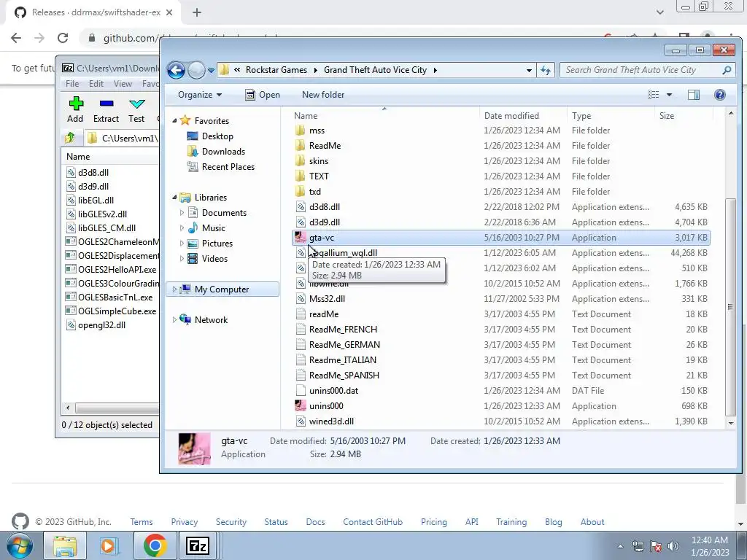The height and width of the screenshot is (560, 747).
Task: Open the view options dropdown arrow
Action: pyautogui.click(x=669, y=95)
